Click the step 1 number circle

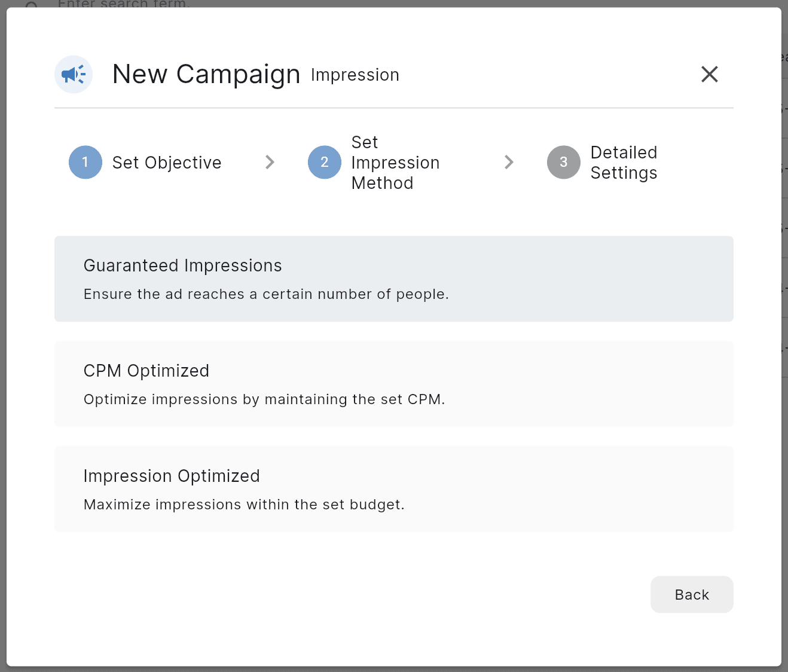[x=85, y=163]
